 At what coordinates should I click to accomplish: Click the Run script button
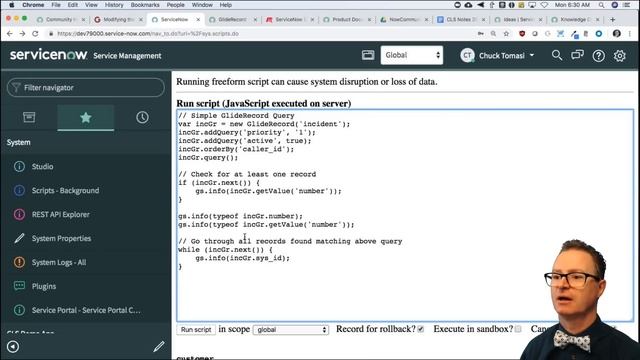pos(196,329)
